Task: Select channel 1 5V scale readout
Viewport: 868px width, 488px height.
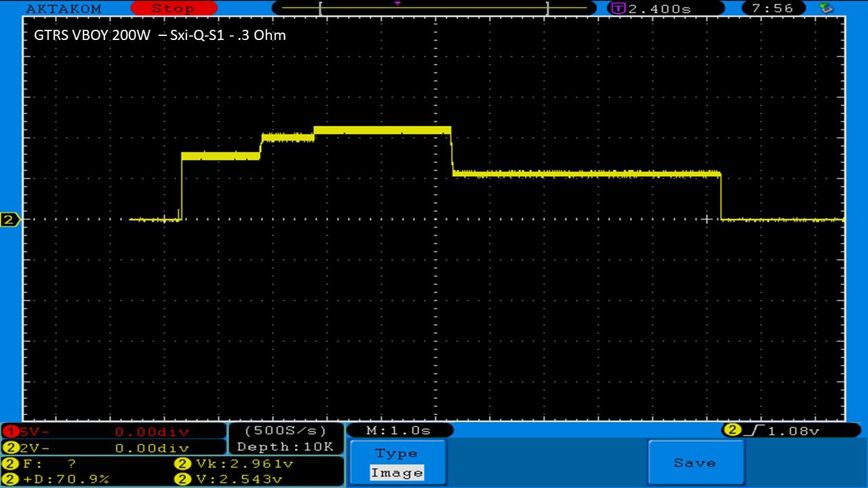Action: [x=113, y=432]
